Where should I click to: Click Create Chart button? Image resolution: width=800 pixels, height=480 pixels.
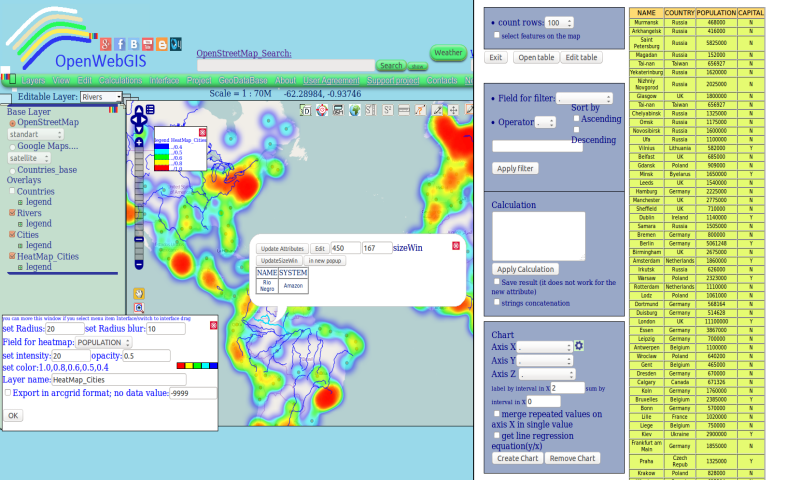click(517, 458)
